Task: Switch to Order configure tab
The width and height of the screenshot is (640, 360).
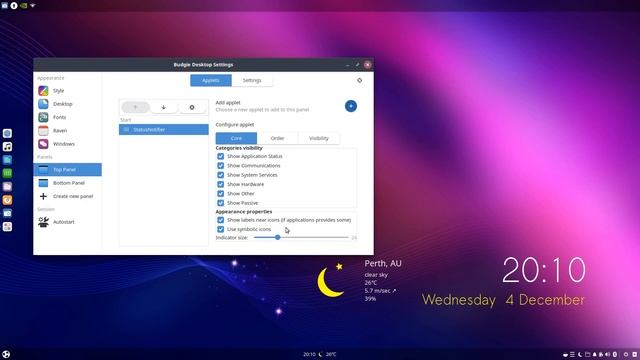Action: point(278,138)
